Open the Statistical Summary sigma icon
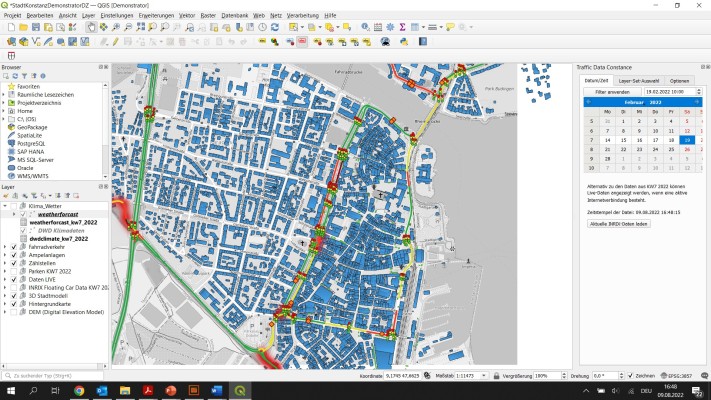The image size is (711, 400). tap(402, 28)
